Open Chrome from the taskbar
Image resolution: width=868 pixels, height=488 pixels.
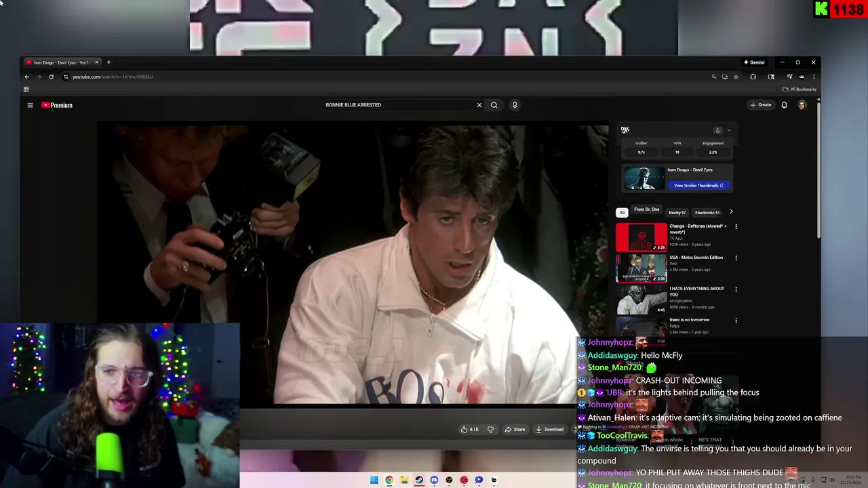pyautogui.click(x=389, y=480)
